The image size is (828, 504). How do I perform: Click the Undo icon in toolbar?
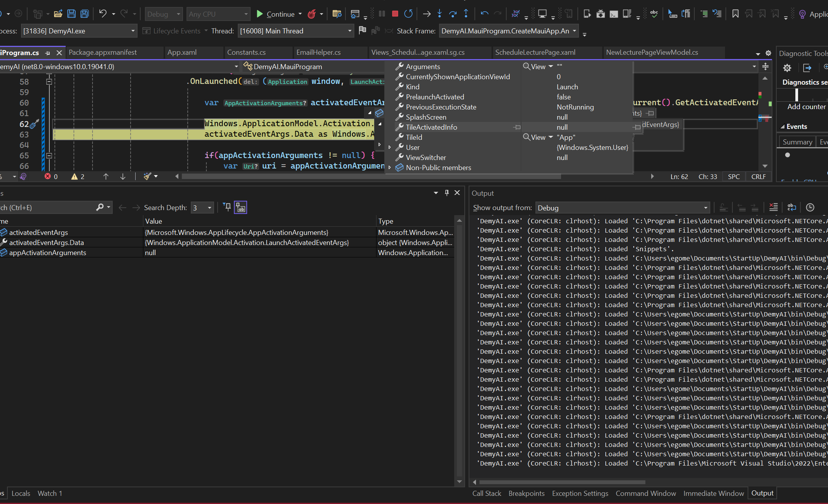[103, 14]
